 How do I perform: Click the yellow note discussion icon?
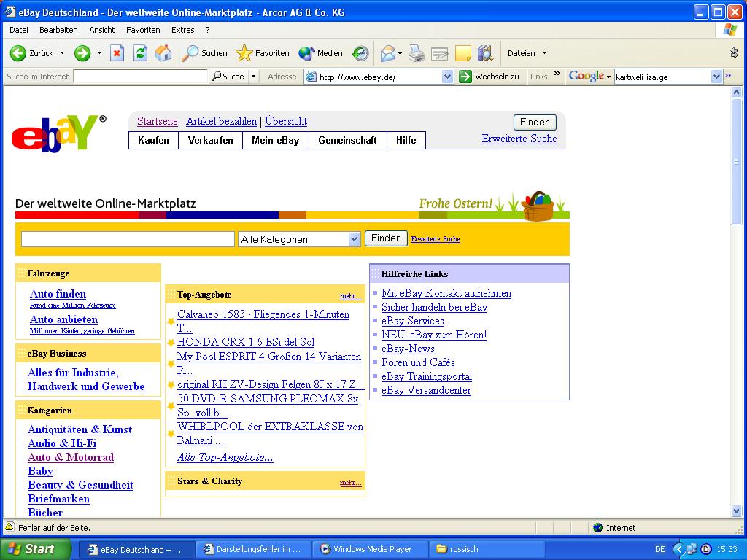tap(463, 52)
